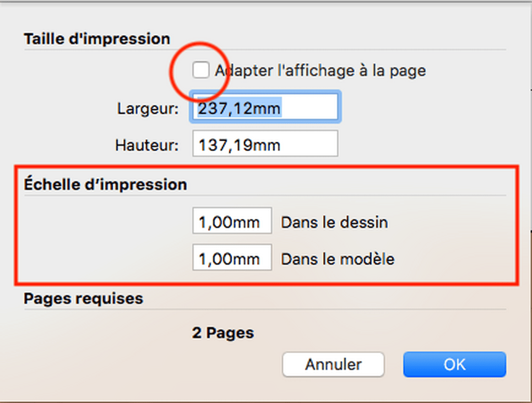
Task: Click the 'Dans le modèle' label text
Action: (338, 260)
